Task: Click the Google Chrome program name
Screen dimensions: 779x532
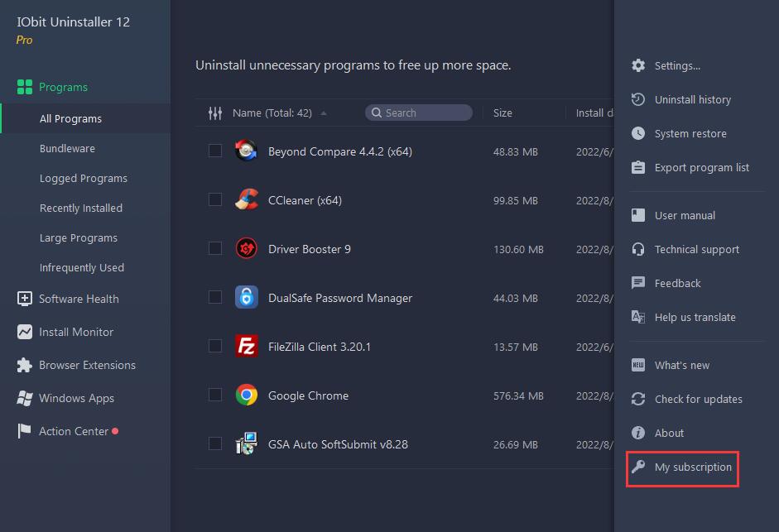Action: pos(309,395)
